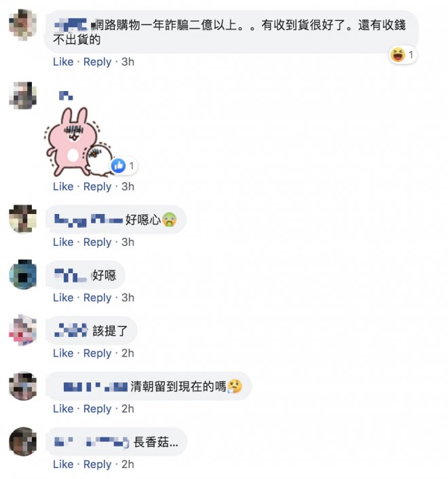This screenshot has height=479, width=448.
Task: Like the 清朝留到現在的嗎 comment
Action: point(63,409)
